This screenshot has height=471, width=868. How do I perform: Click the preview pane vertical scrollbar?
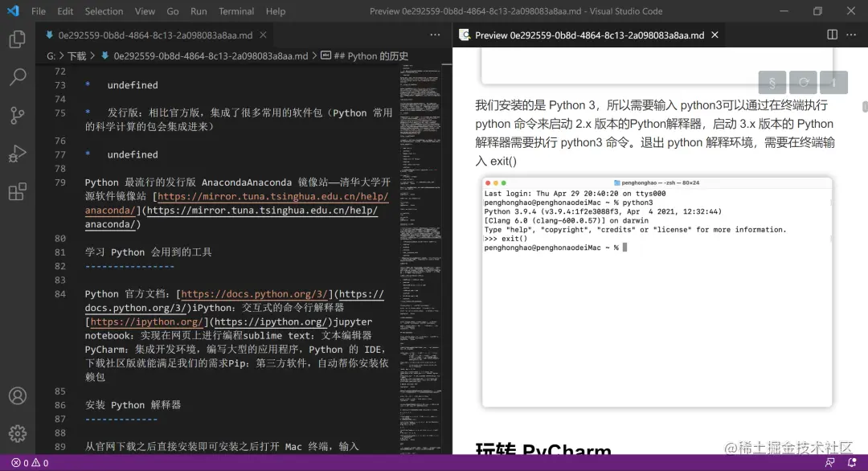point(864,104)
